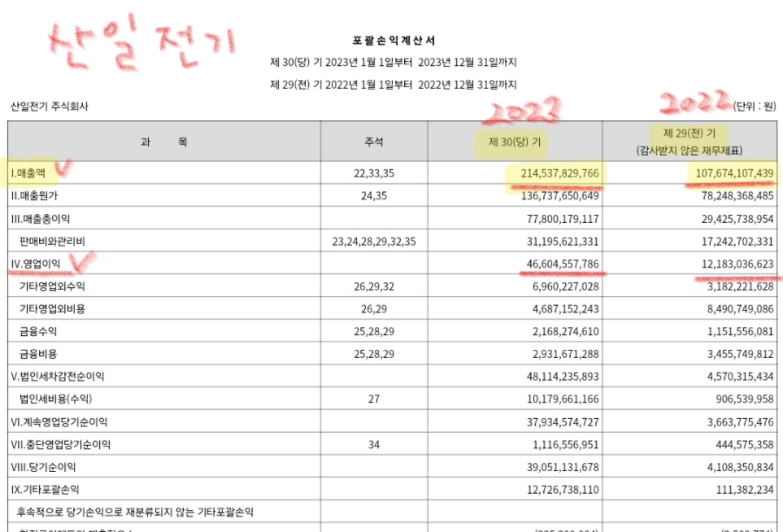Select the III.매출총이익 row label
783x532 pixels.
[x=40, y=219]
